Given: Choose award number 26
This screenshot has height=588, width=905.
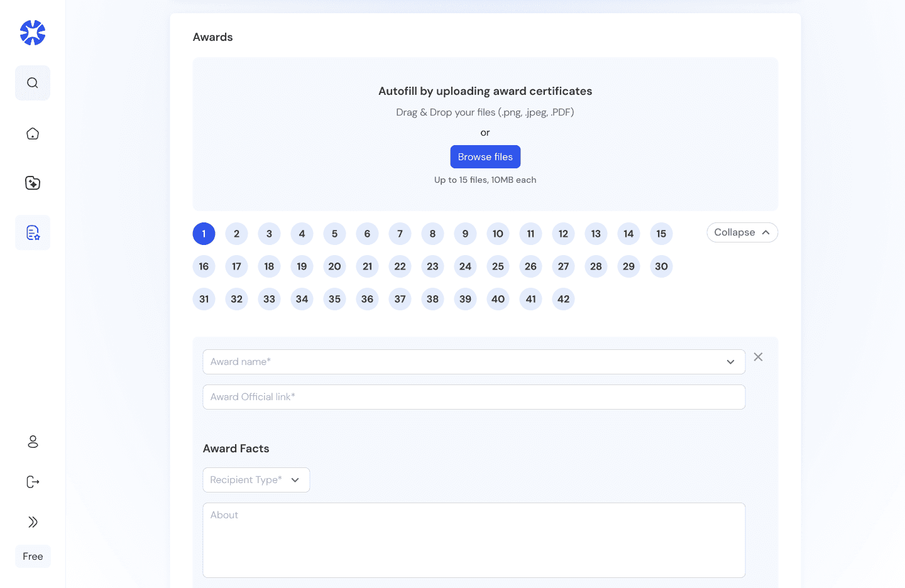Looking at the screenshot, I should [x=530, y=266].
